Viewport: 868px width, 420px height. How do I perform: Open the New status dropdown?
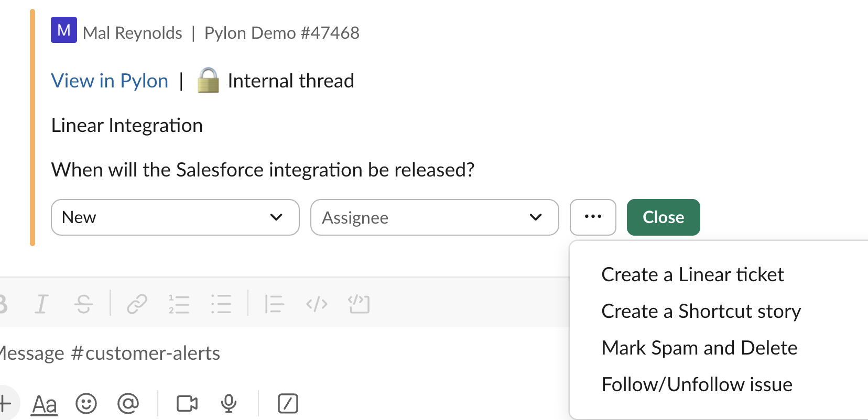[175, 217]
